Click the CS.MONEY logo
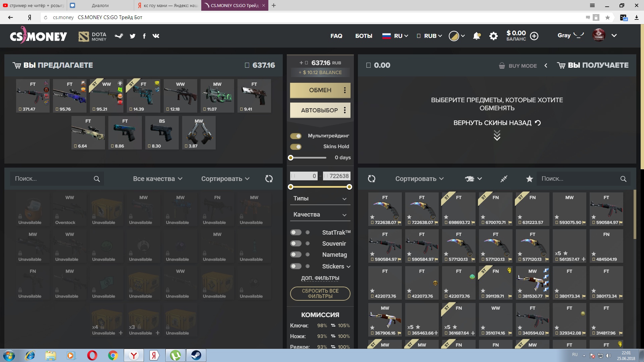Screen dimensions: 644x362 tap(38, 36)
